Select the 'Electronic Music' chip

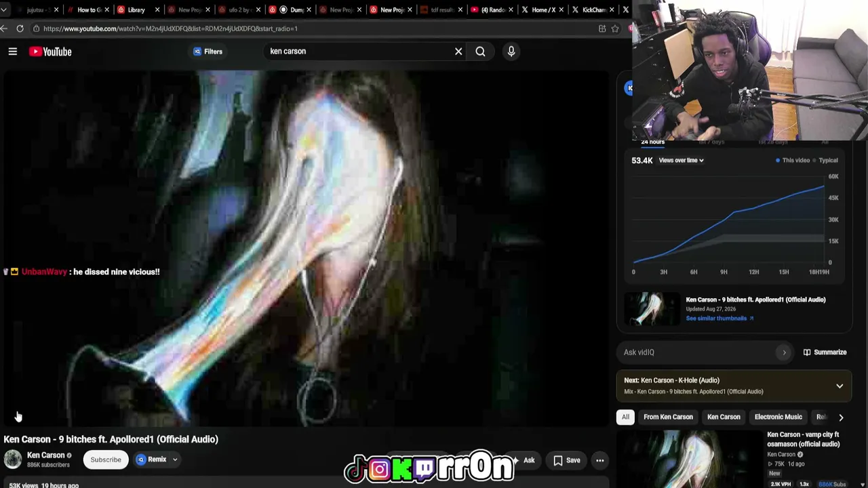778,418
